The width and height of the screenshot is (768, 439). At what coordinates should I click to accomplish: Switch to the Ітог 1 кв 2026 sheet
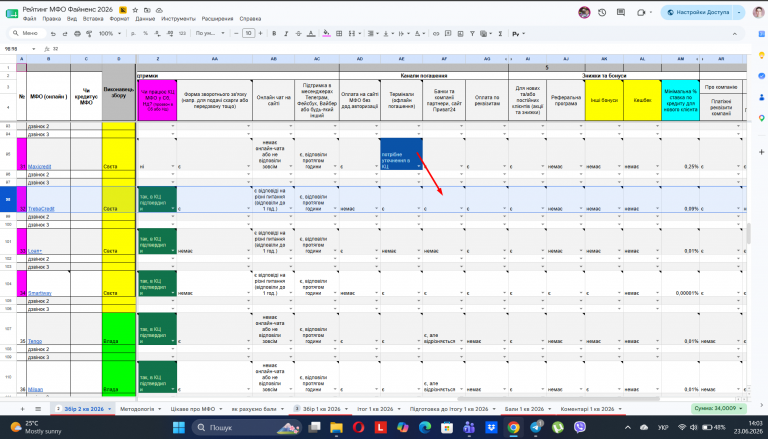375,409
